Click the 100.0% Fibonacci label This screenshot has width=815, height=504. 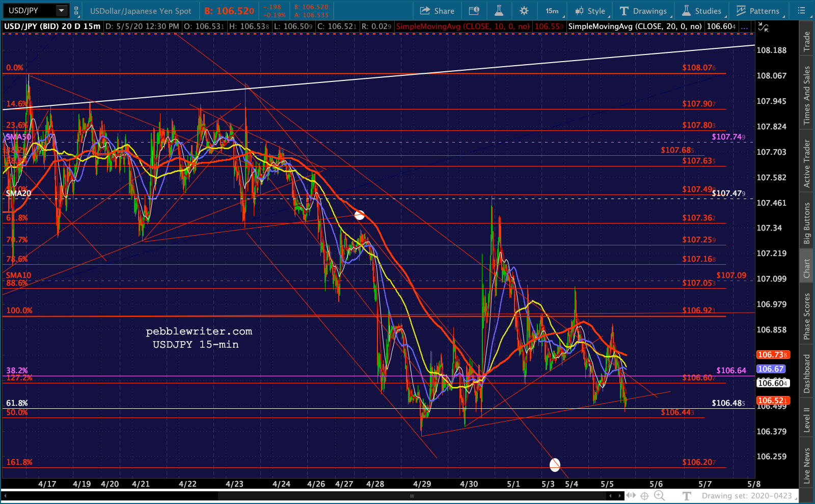tap(19, 311)
